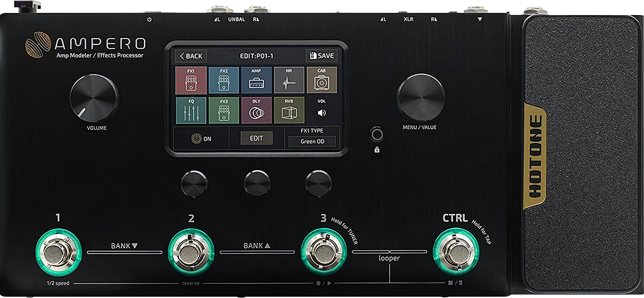Select the DLY delay module tile

point(256,111)
